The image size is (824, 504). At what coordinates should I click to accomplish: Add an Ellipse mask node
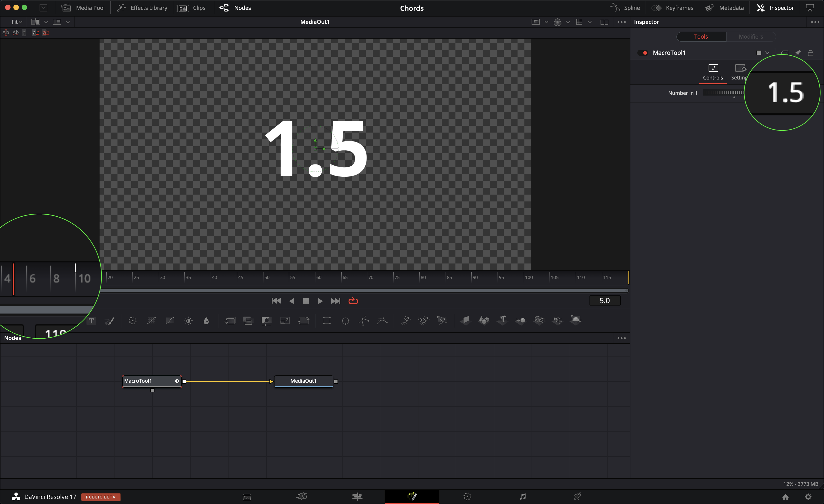346,321
